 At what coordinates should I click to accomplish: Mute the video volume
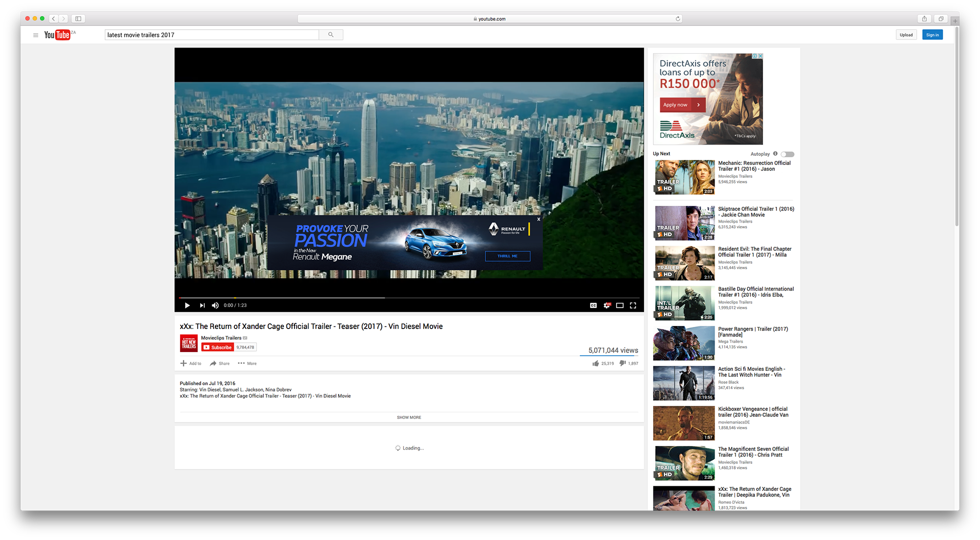click(x=215, y=306)
